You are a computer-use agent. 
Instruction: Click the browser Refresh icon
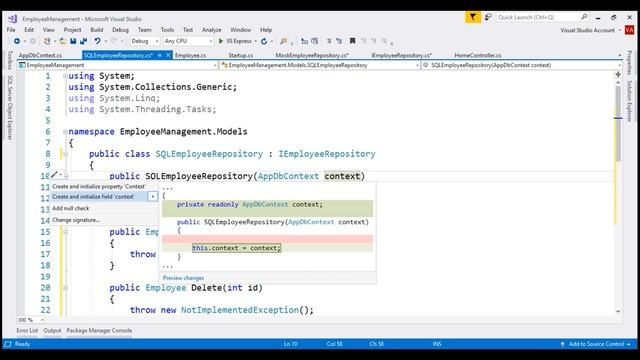(264, 41)
